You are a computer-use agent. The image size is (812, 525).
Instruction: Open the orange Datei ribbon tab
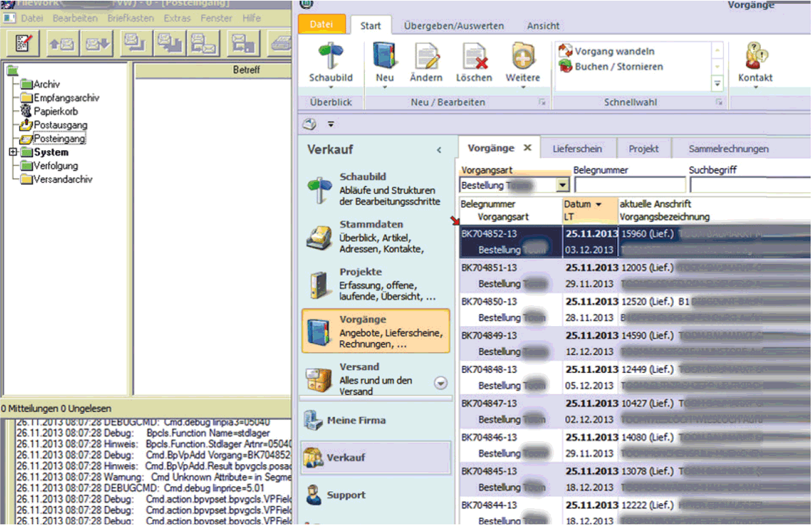322,25
